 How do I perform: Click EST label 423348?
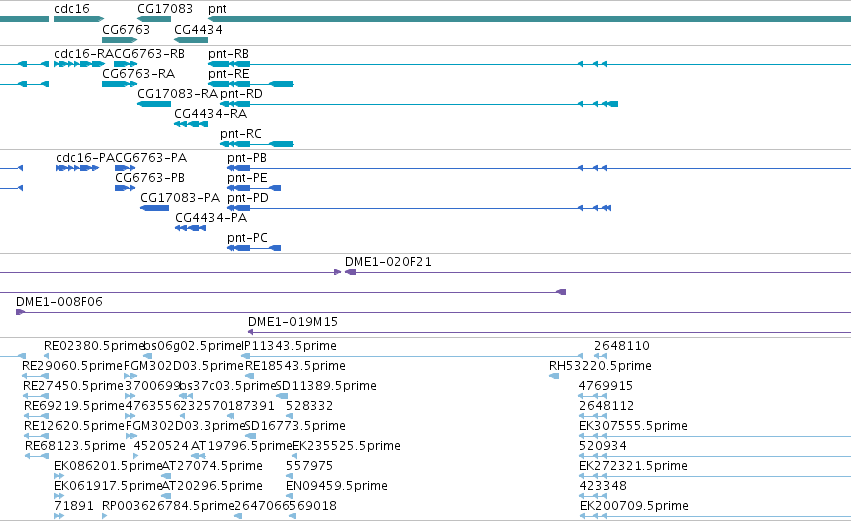coord(603,486)
